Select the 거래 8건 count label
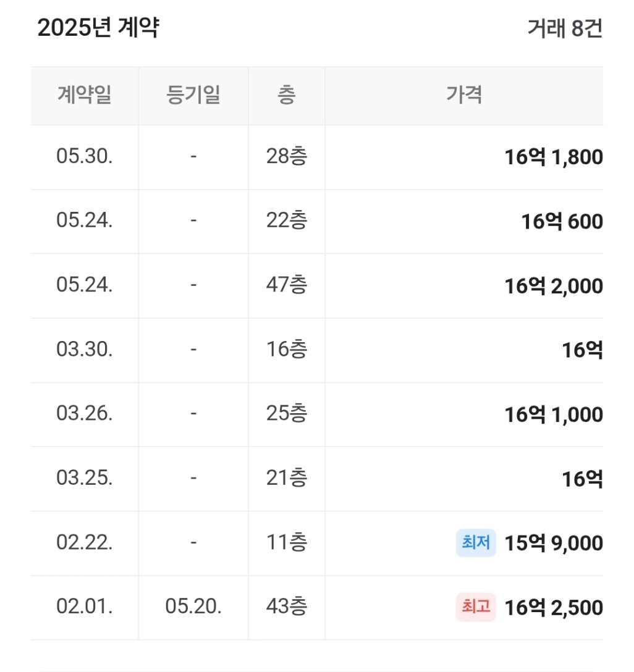Screen dimensions: 634x672 565,28
